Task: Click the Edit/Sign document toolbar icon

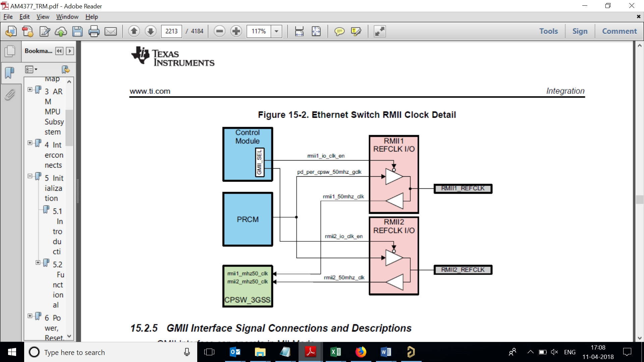Action: pyautogui.click(x=45, y=32)
